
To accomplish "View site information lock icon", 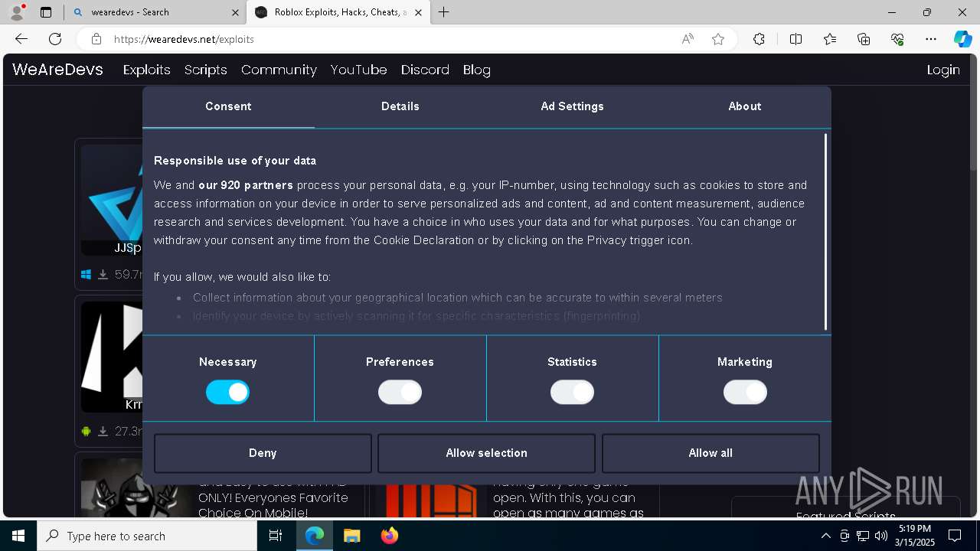I will tap(96, 39).
